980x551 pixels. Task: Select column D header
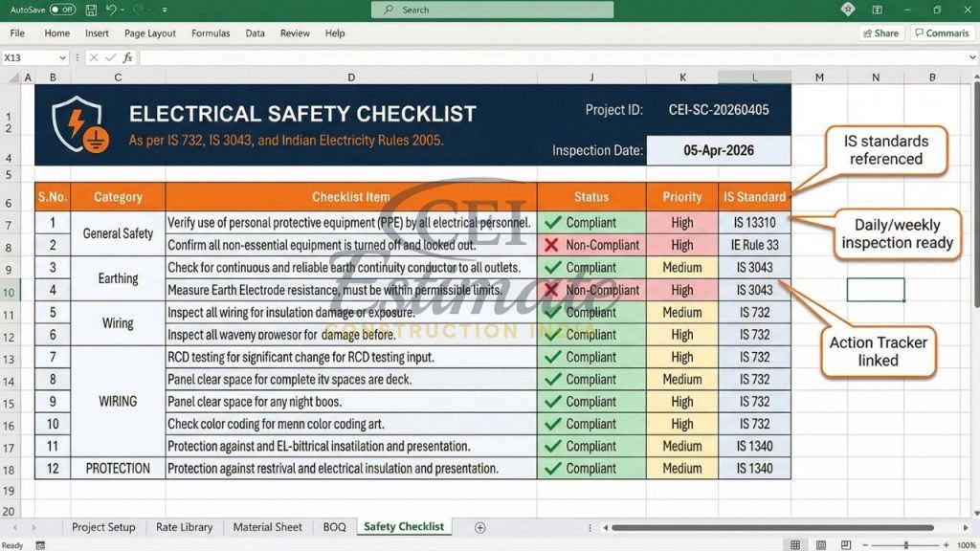coord(351,77)
